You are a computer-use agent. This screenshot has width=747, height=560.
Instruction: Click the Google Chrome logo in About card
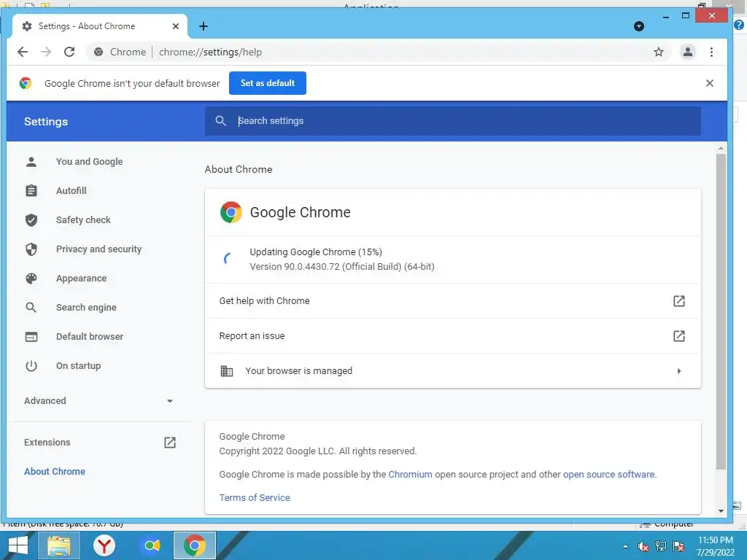(x=231, y=212)
